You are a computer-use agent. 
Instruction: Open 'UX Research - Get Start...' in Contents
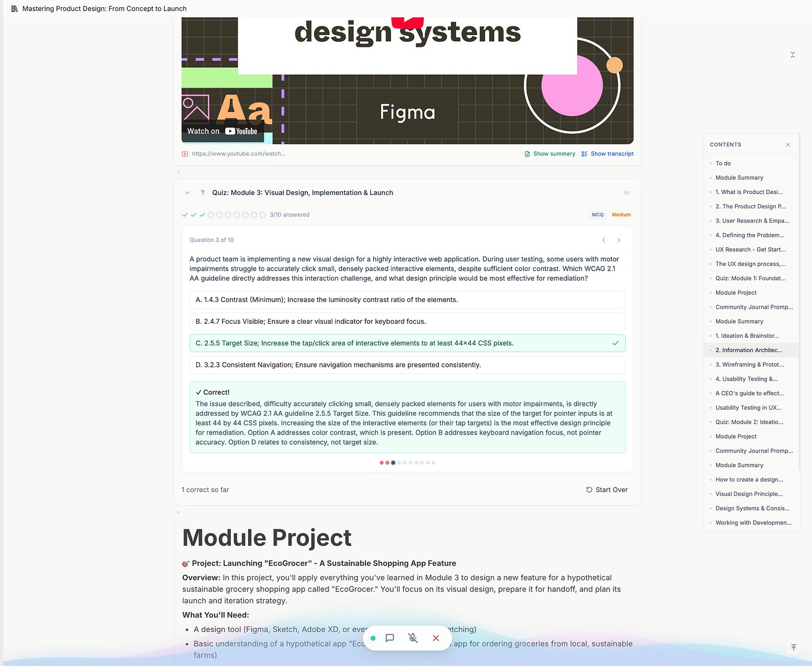pyautogui.click(x=751, y=250)
